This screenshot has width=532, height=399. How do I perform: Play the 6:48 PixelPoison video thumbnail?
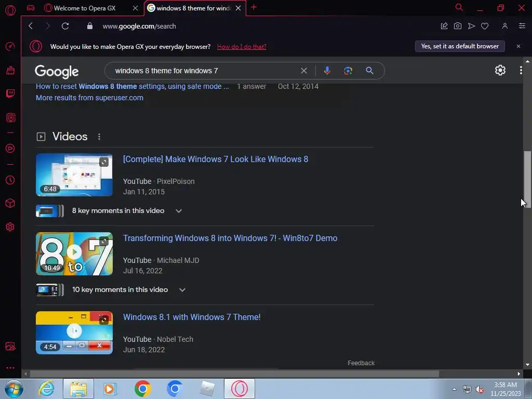[74, 175]
